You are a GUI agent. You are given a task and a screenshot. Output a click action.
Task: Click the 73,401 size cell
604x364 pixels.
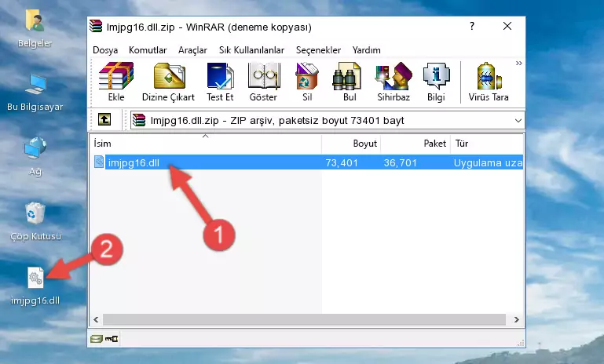[x=342, y=162]
